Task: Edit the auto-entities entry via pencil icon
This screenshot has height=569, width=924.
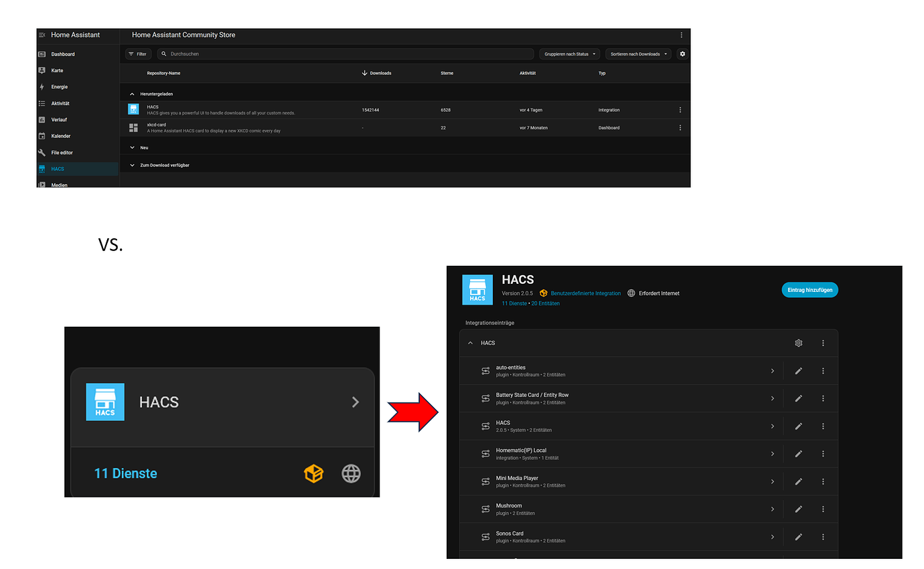Action: click(798, 370)
